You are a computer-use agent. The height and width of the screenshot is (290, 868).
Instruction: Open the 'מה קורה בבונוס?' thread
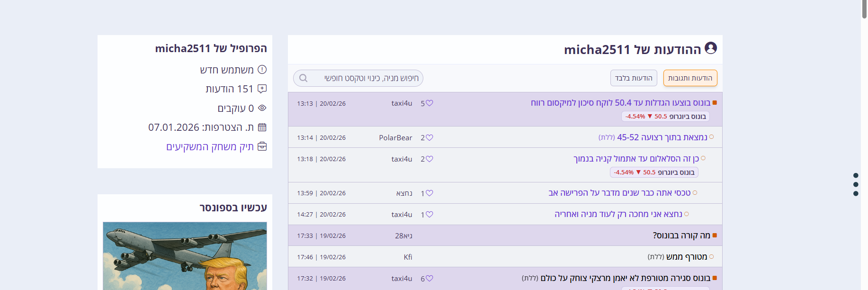tap(681, 236)
